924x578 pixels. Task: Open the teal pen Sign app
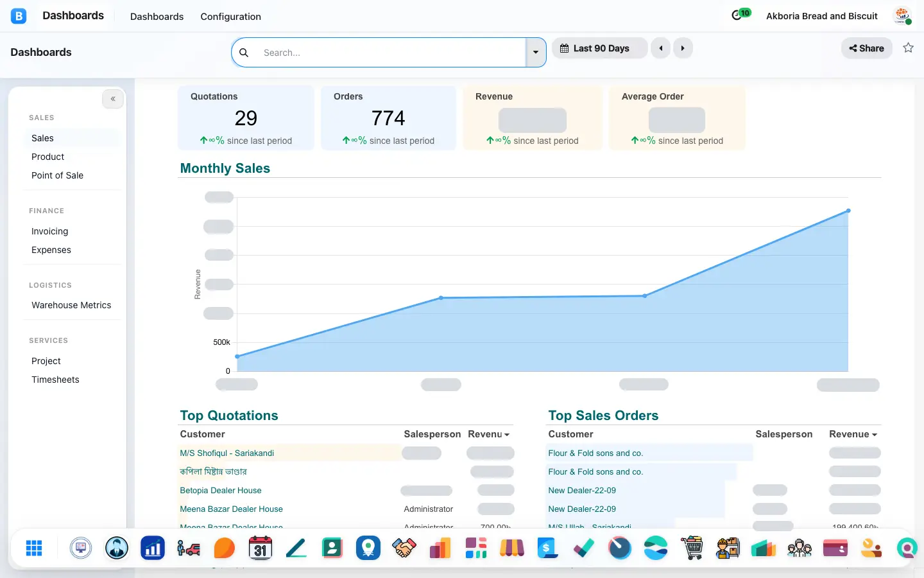tap(296, 548)
